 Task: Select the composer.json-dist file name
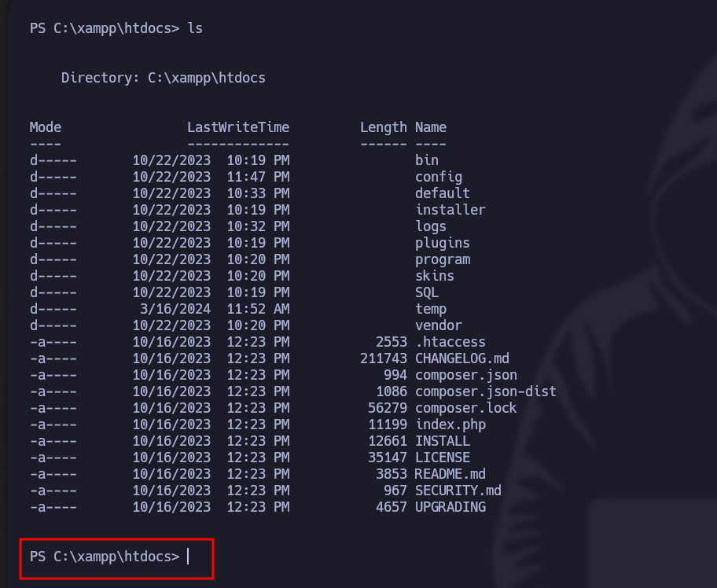coord(486,391)
